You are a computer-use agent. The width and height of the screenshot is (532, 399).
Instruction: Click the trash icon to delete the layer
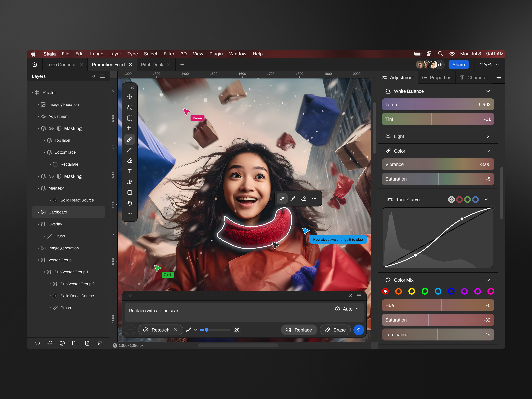point(100,343)
